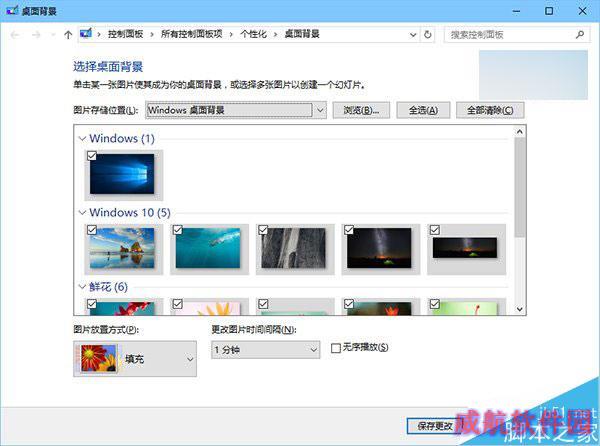Select 桌面背景 breadcrumb

point(302,34)
